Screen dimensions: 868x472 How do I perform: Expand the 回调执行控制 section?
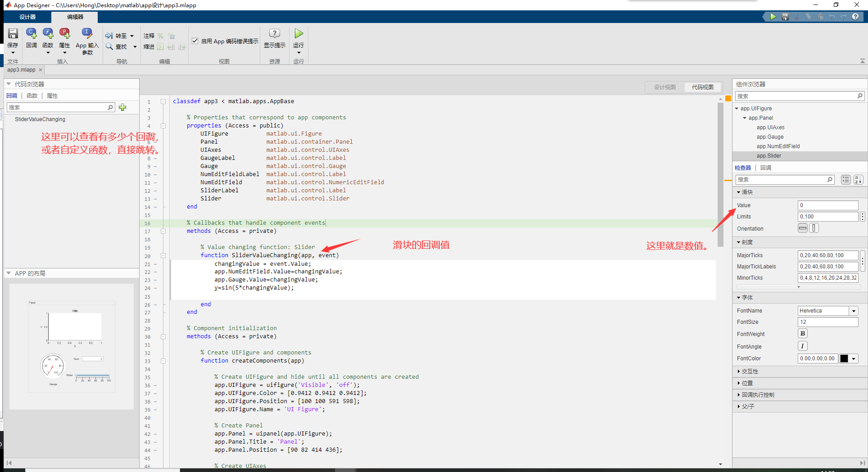coord(739,395)
